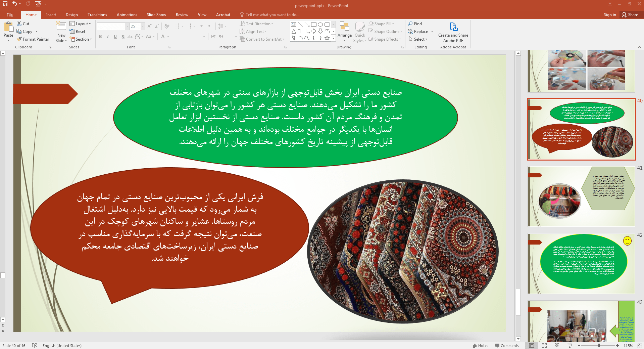Click the Notes button in status bar
The height and width of the screenshot is (349, 644).
coord(480,346)
